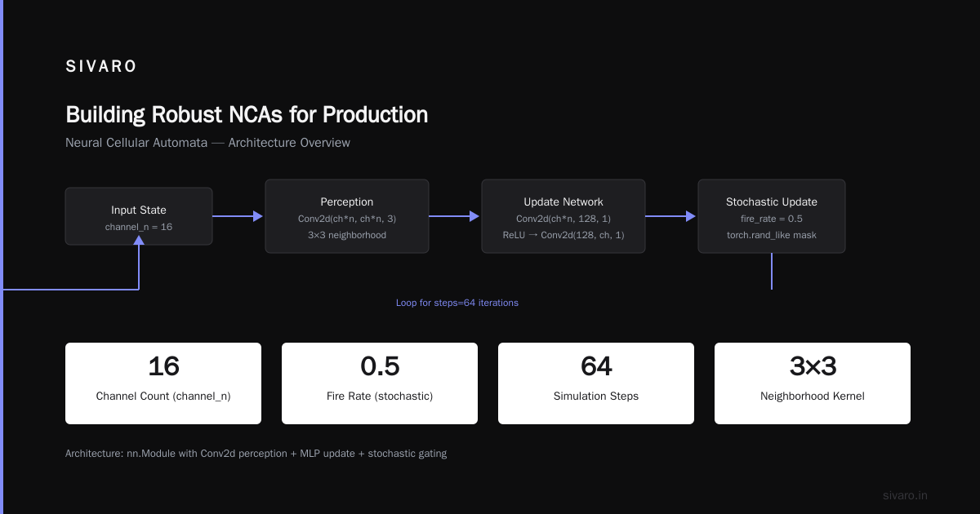
Task: Click arrowhead pointing into Stochastic Update box
Action: (692, 216)
